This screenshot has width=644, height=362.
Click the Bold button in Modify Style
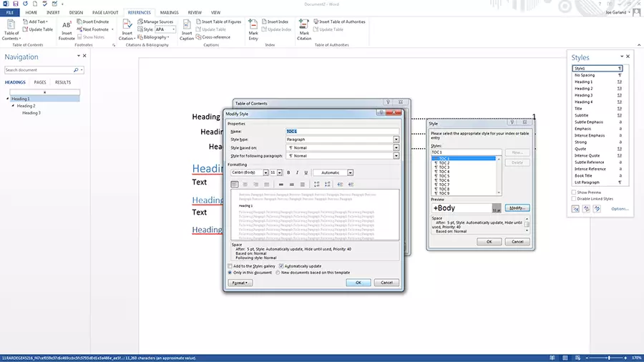tap(288, 172)
